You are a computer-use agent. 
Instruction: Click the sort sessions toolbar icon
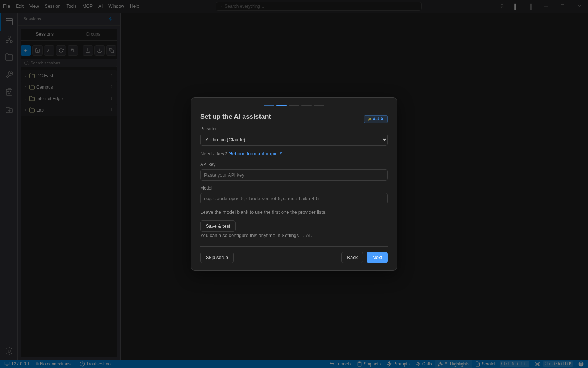pyautogui.click(x=73, y=50)
